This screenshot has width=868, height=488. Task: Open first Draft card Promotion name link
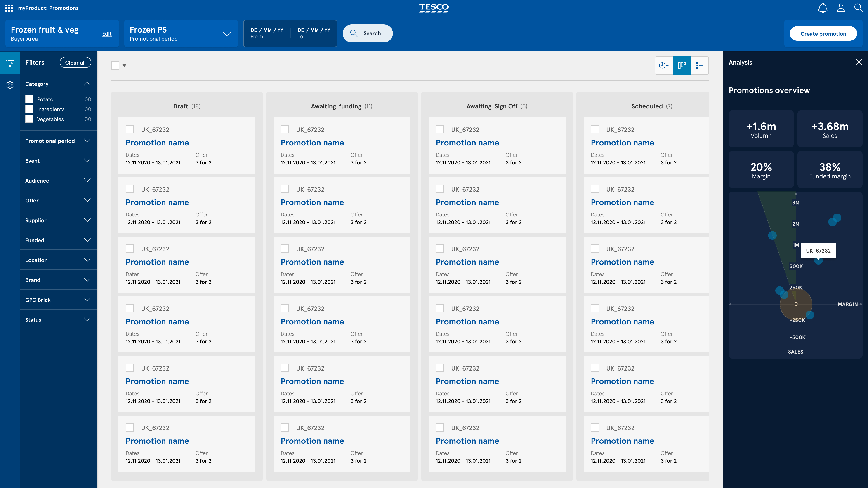pyautogui.click(x=157, y=143)
